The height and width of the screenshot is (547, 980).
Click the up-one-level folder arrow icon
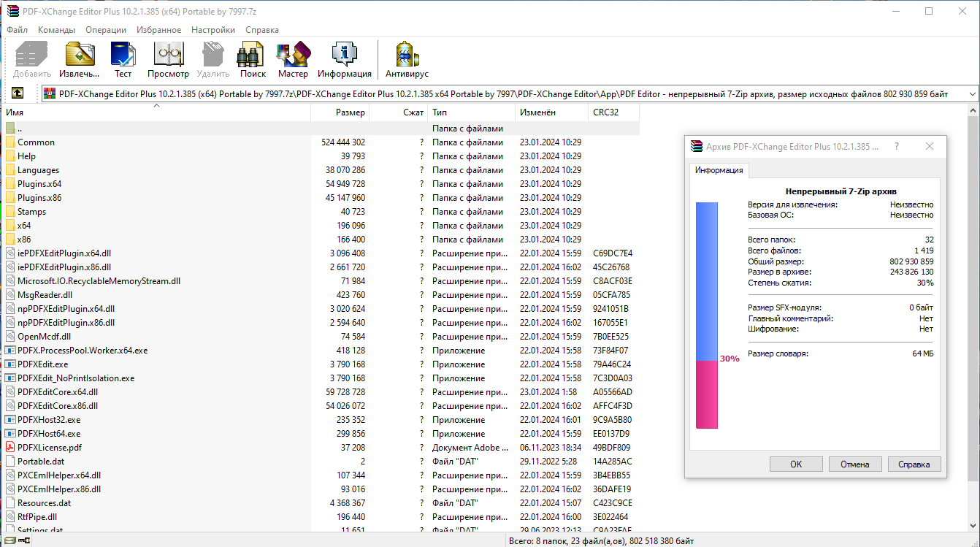(16, 93)
